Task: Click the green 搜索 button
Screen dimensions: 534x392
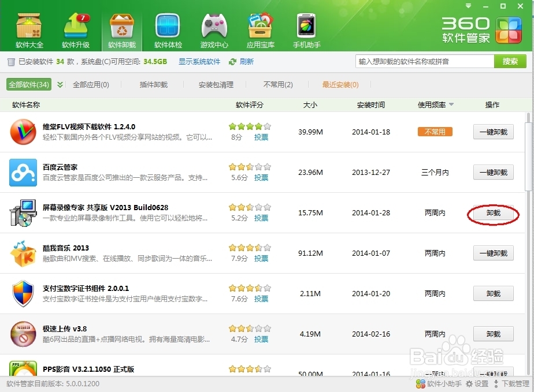Action: pos(510,61)
